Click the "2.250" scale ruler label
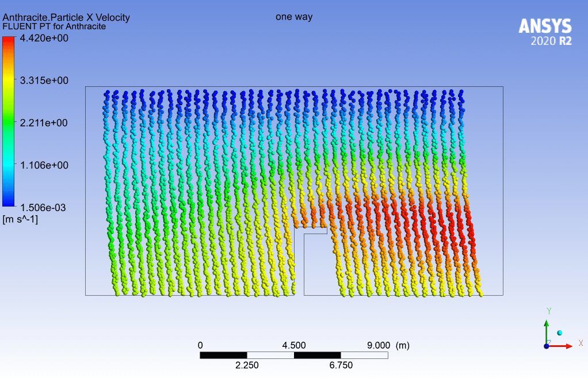This screenshot has width=588, height=382. pos(247,365)
